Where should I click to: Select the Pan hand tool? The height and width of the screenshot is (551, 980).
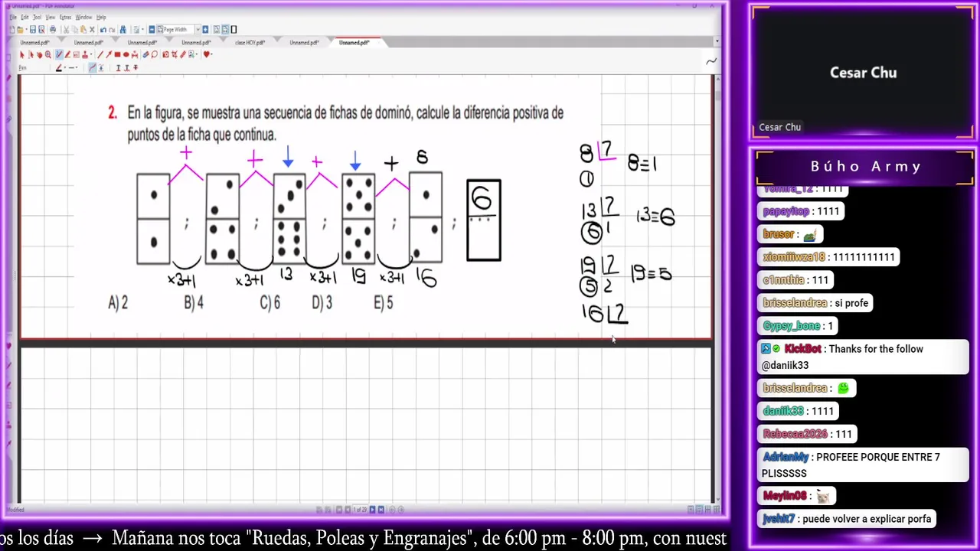coord(40,55)
